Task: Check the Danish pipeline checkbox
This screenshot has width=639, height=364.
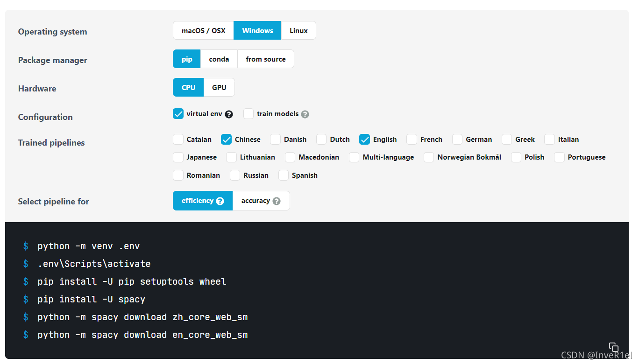Action: [x=276, y=140]
